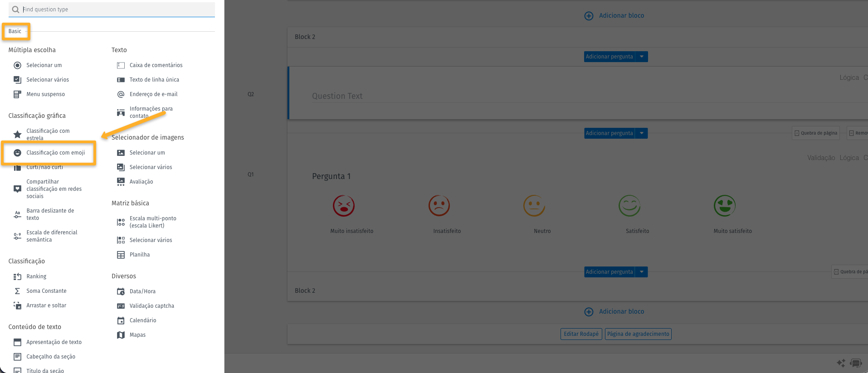Open the Lógica option for Question Text
This screenshot has width=868, height=373.
click(x=848, y=78)
